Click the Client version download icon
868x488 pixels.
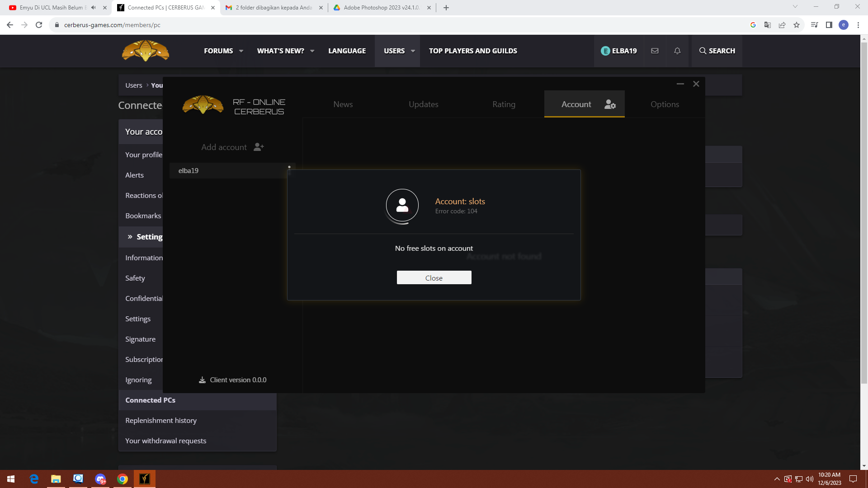click(x=202, y=380)
